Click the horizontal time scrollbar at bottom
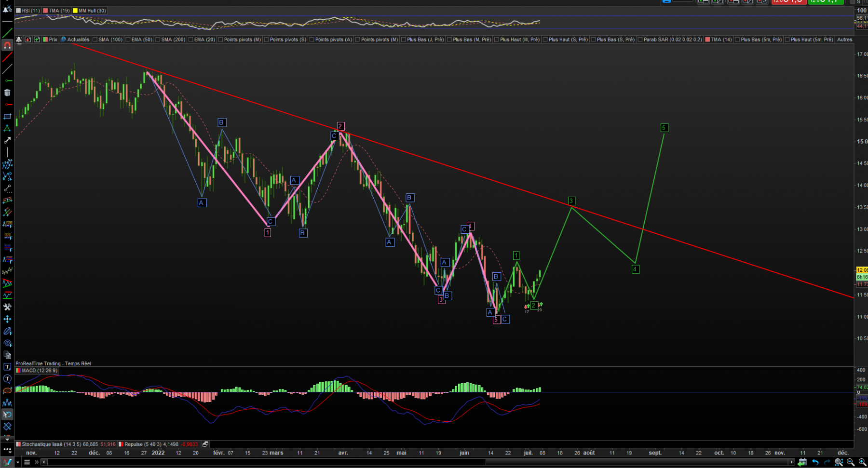This screenshot has width=868, height=468. click(x=418, y=462)
